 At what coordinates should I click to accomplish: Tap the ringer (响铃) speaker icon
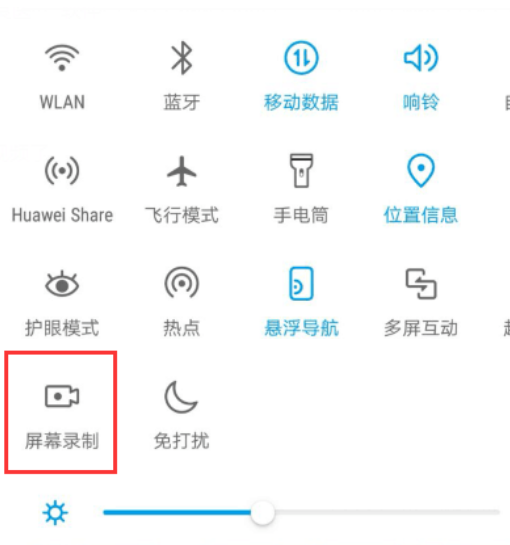[x=421, y=58]
